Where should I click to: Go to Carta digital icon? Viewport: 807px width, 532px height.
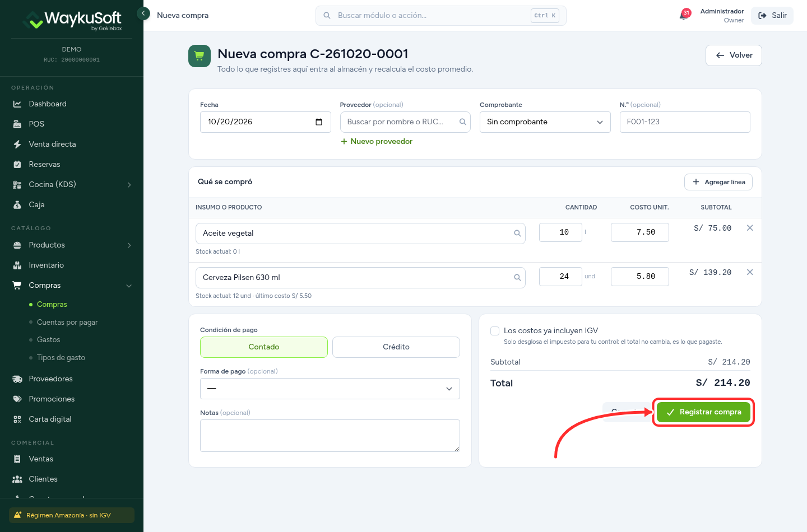pos(17,419)
